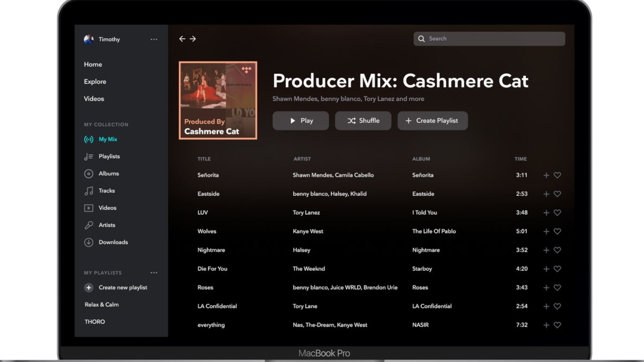
Task: Select My Mix in My Collection
Action: pyautogui.click(x=100, y=139)
